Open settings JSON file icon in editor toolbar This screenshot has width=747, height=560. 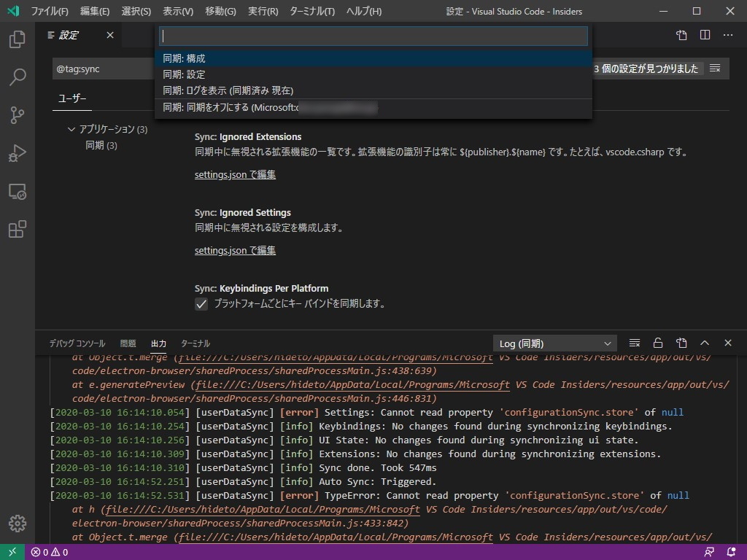(682, 35)
